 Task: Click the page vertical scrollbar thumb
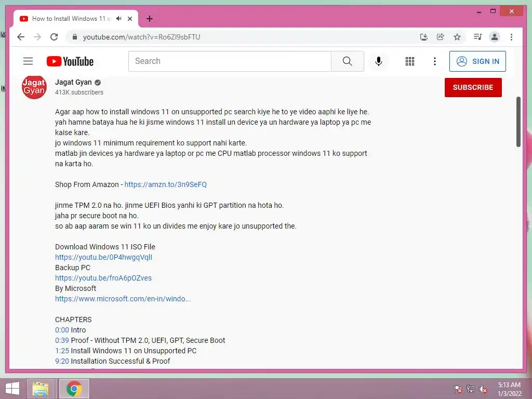pos(518,122)
